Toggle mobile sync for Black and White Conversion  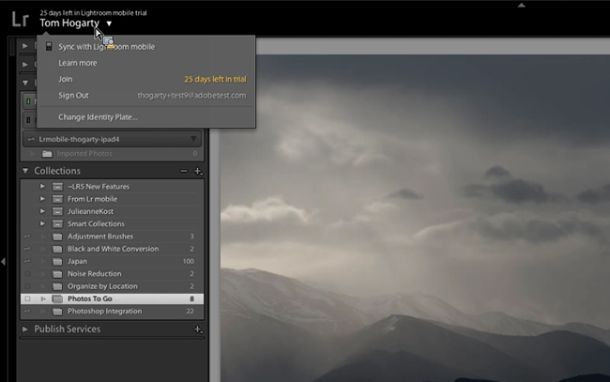27,249
